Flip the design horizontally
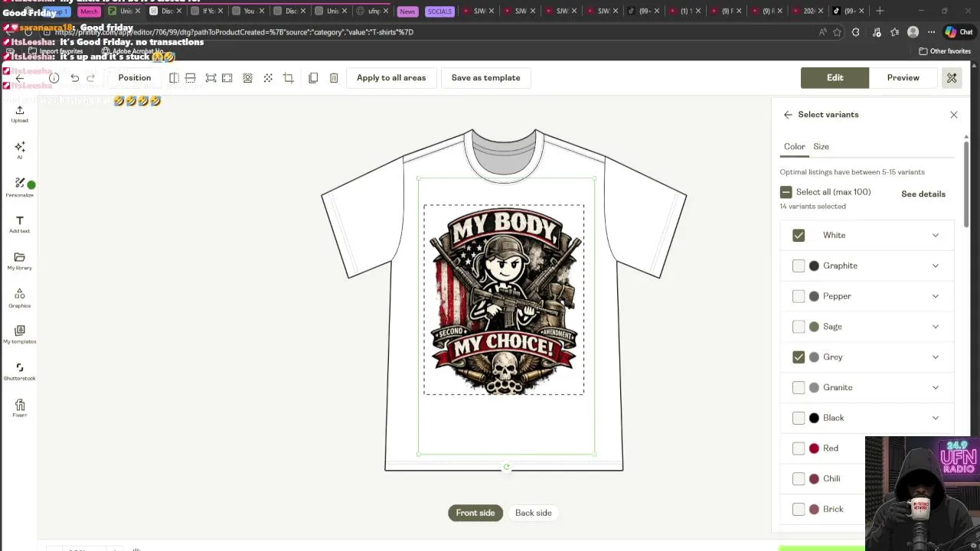The height and width of the screenshot is (551, 980). click(x=175, y=78)
